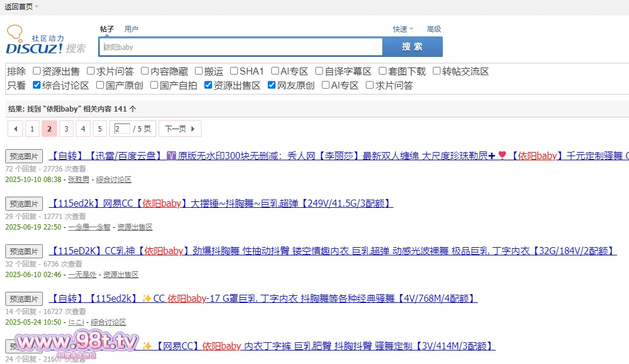Open the 高级 advanced search link
Screen dimensions: 629x364
[433, 29]
